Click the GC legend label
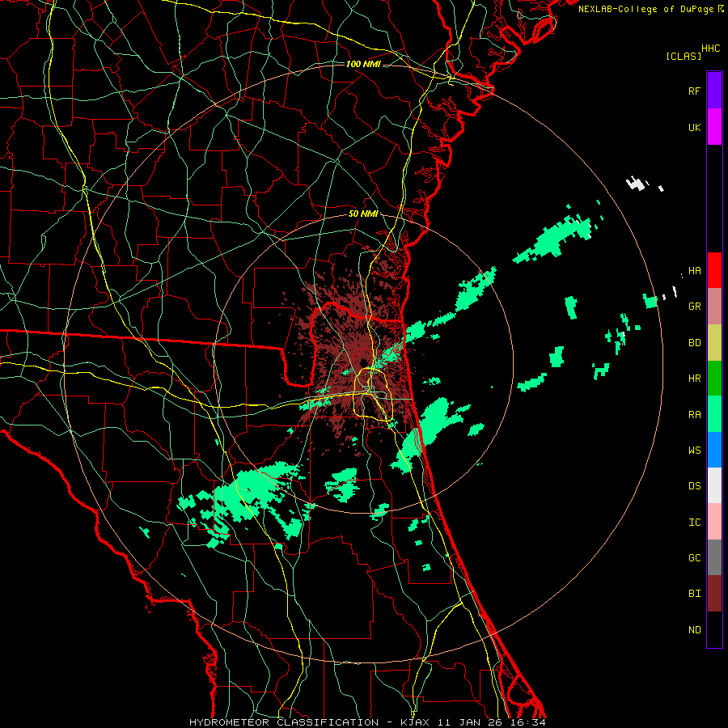Image resolution: width=728 pixels, height=728 pixels. coord(694,558)
